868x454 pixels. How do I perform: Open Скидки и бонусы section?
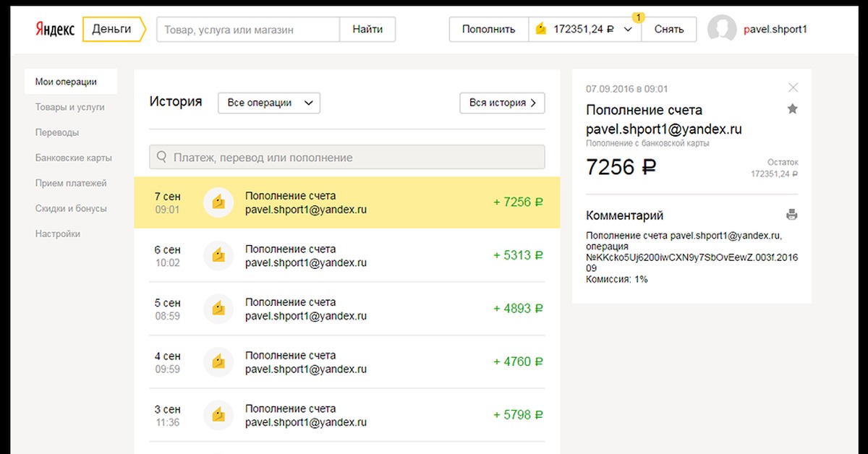[71, 208]
